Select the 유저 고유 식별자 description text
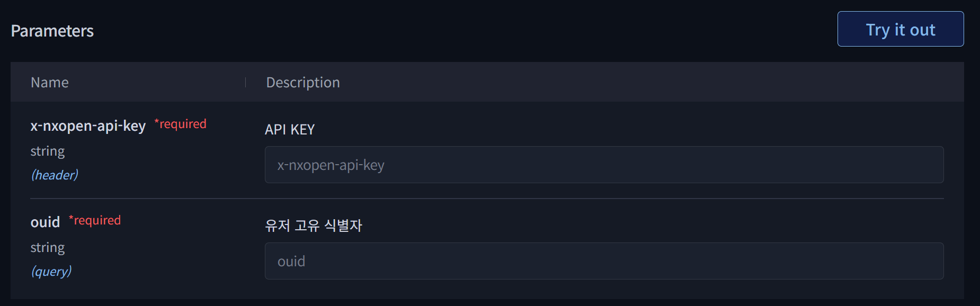Viewport: 980px width, 306px height. point(314,226)
